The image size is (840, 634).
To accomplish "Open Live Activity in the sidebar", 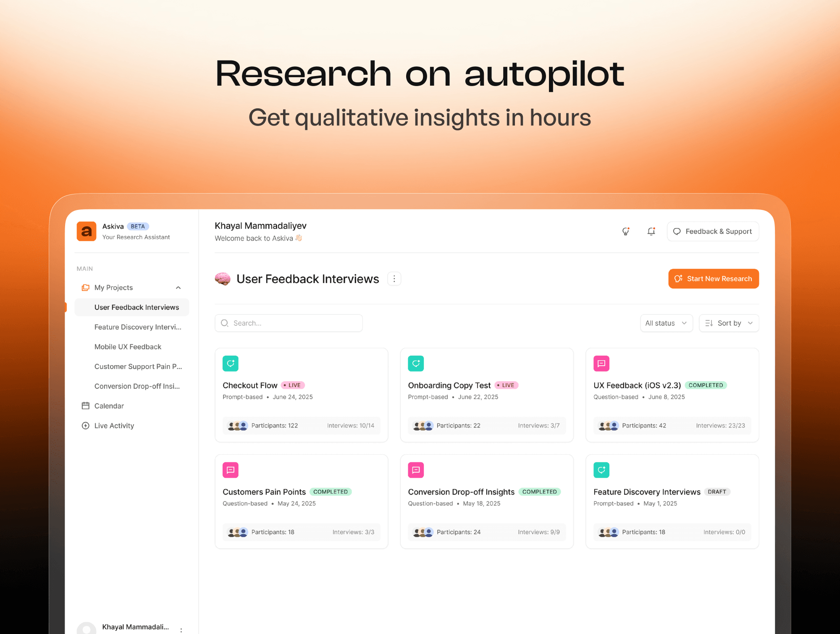I will [114, 426].
